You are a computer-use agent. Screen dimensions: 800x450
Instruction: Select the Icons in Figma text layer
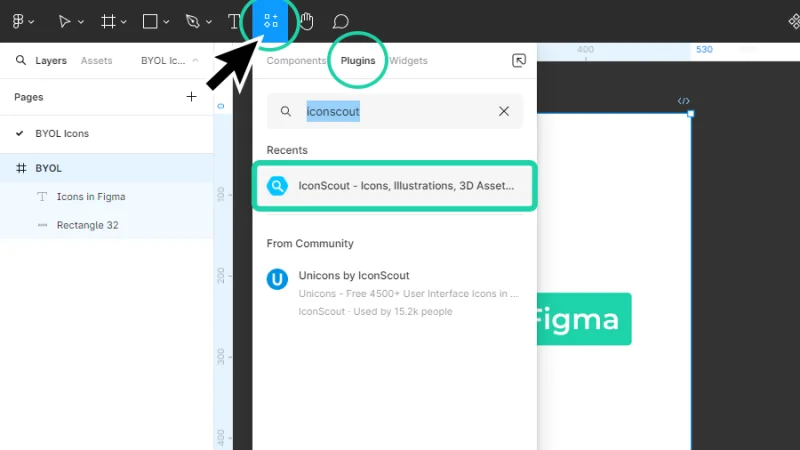pyautogui.click(x=107, y=196)
